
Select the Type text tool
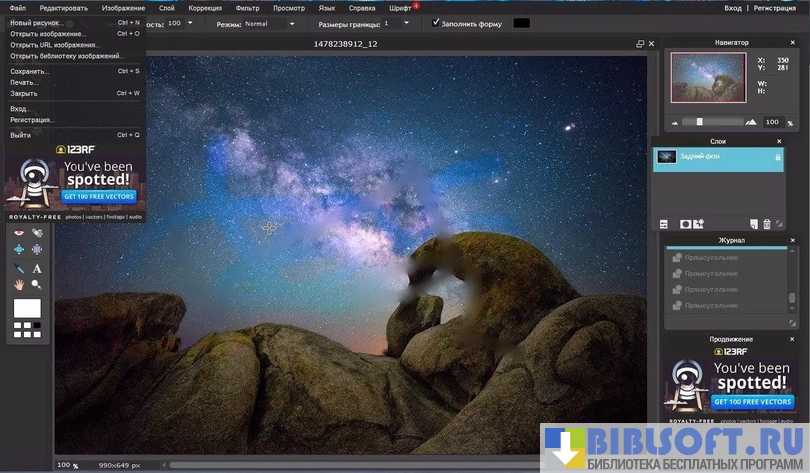tap(37, 268)
